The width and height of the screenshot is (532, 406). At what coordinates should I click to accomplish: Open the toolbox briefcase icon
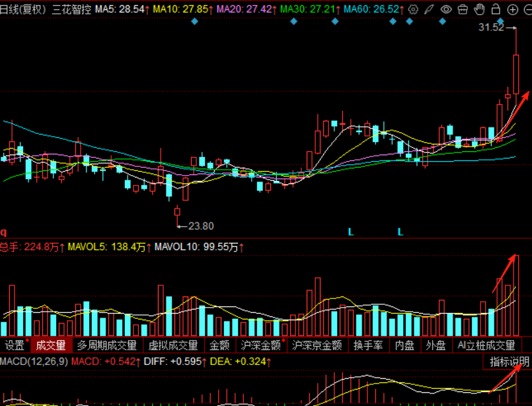[463, 9]
